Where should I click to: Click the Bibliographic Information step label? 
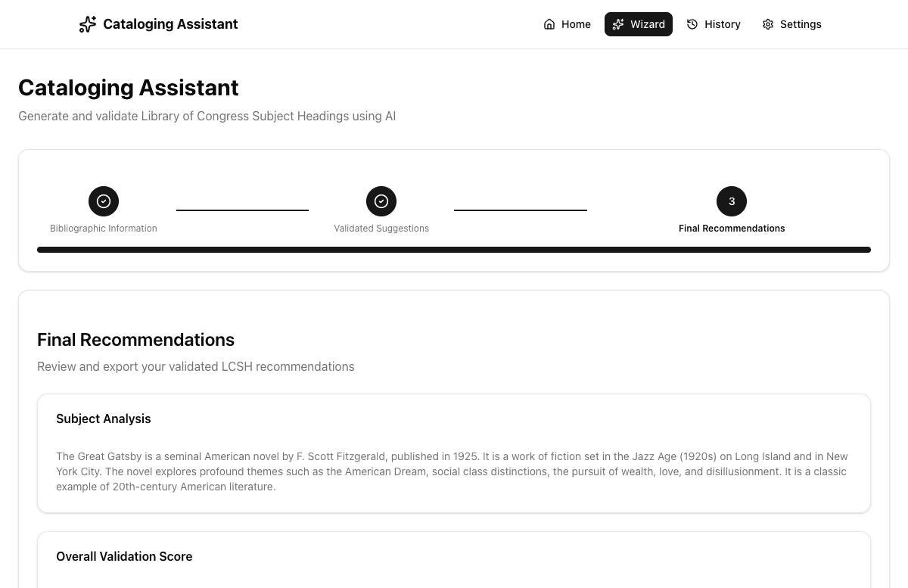(104, 229)
